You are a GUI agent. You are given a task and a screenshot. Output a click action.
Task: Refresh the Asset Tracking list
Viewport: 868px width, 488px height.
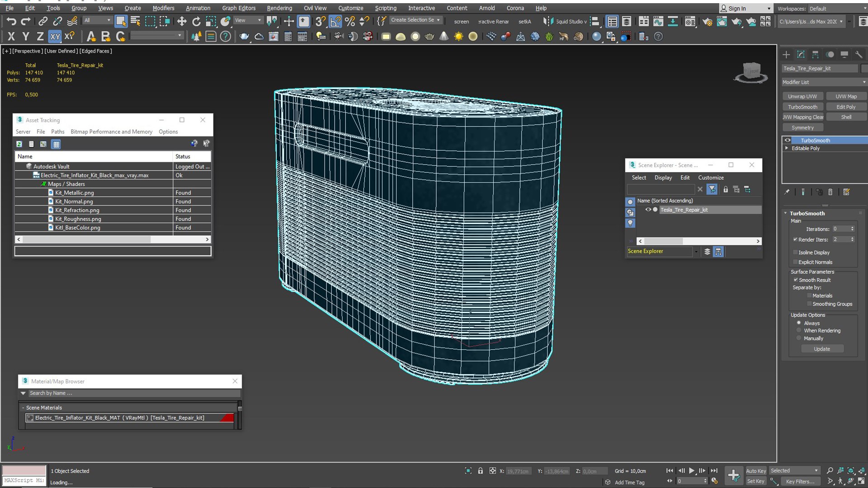[19, 144]
